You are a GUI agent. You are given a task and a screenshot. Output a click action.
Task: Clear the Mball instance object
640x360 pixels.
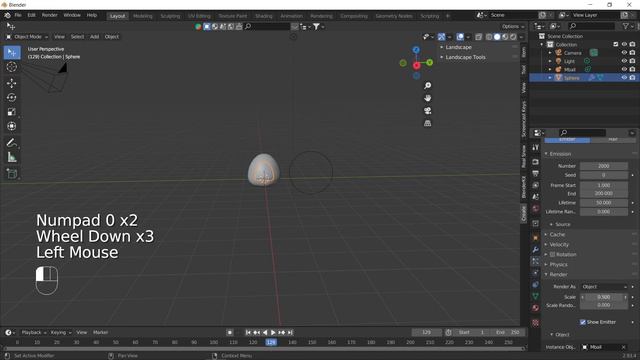[624, 347]
